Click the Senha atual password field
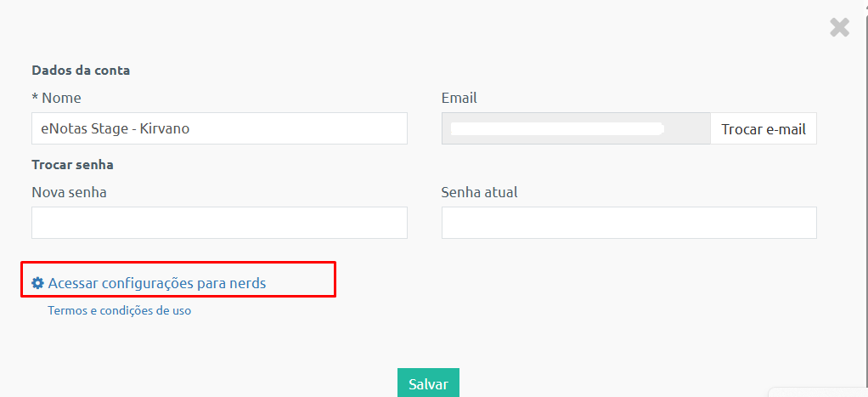 628,223
